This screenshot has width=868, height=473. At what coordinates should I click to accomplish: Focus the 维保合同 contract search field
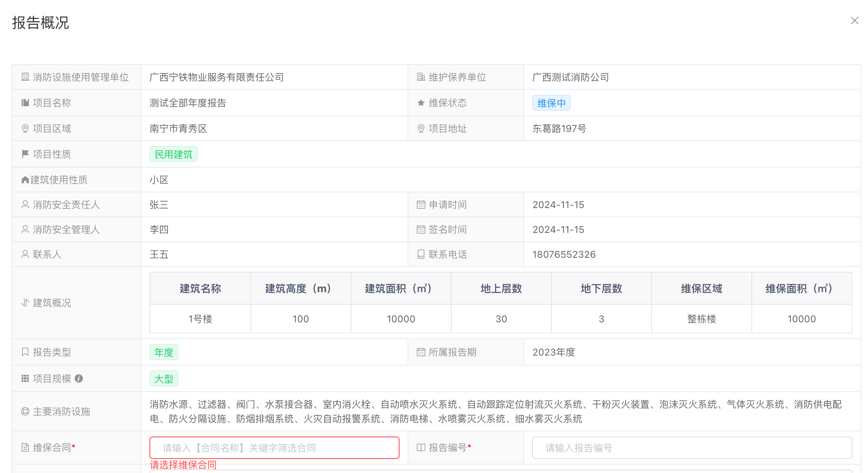pos(275,448)
